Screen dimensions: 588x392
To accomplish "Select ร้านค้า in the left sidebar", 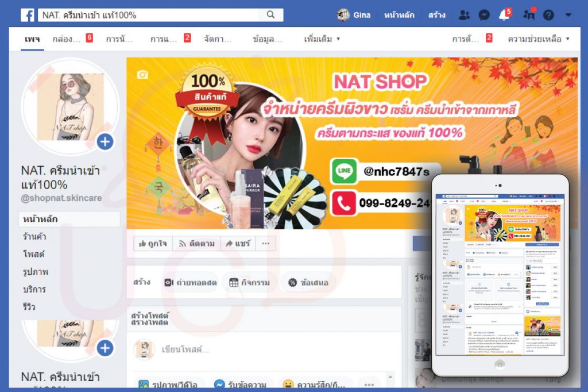I will point(34,236).
